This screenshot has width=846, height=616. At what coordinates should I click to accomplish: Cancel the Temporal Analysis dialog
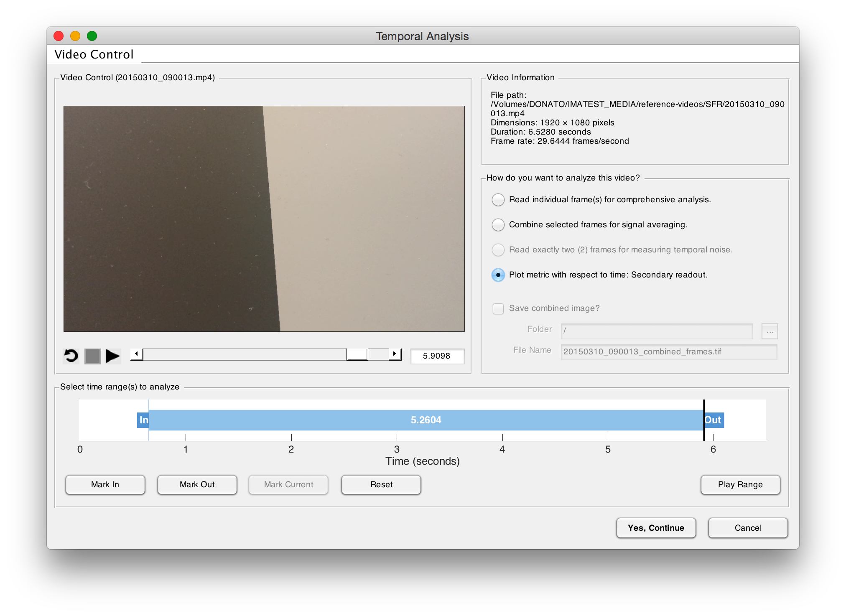(748, 528)
